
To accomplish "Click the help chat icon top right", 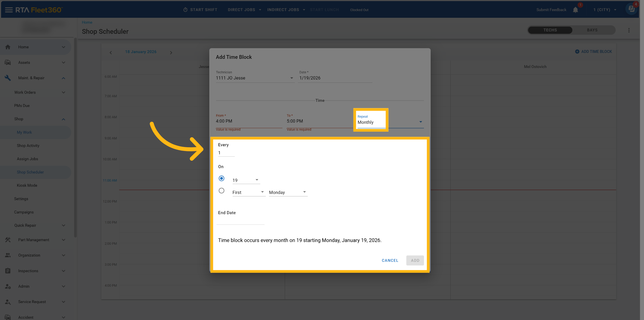I will (631, 9).
